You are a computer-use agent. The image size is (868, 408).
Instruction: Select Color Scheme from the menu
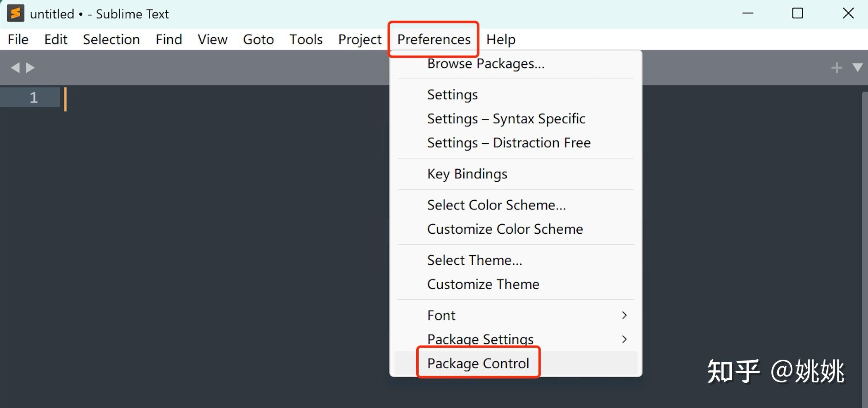click(496, 204)
